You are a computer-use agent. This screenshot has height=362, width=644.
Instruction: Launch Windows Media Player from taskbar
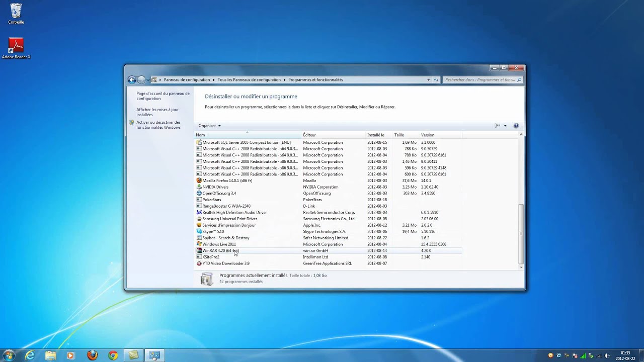(x=70, y=355)
